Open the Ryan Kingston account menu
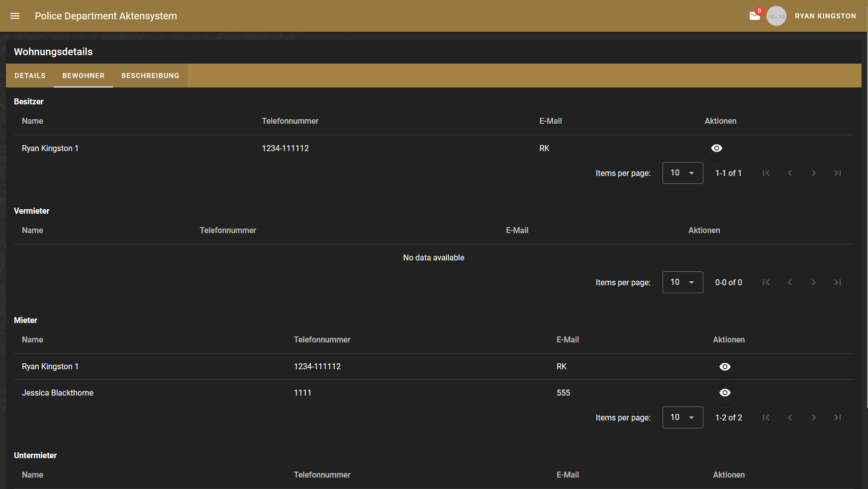 pos(825,16)
